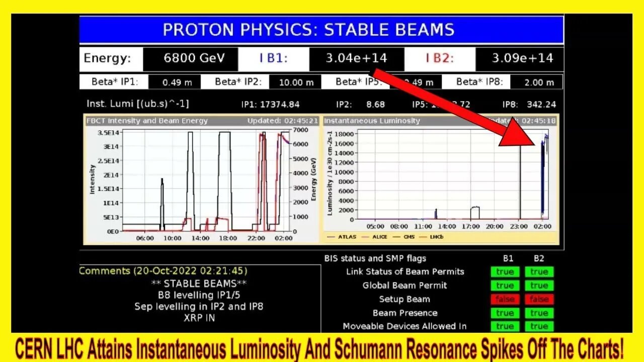This screenshot has height=362, width=644.
Task: Click the 6800 GeV energy value
Action: pos(194,58)
